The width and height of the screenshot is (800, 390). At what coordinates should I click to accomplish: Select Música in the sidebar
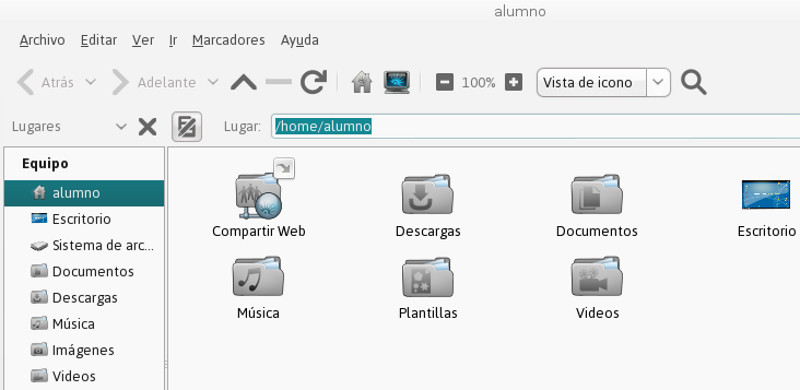click(84, 324)
